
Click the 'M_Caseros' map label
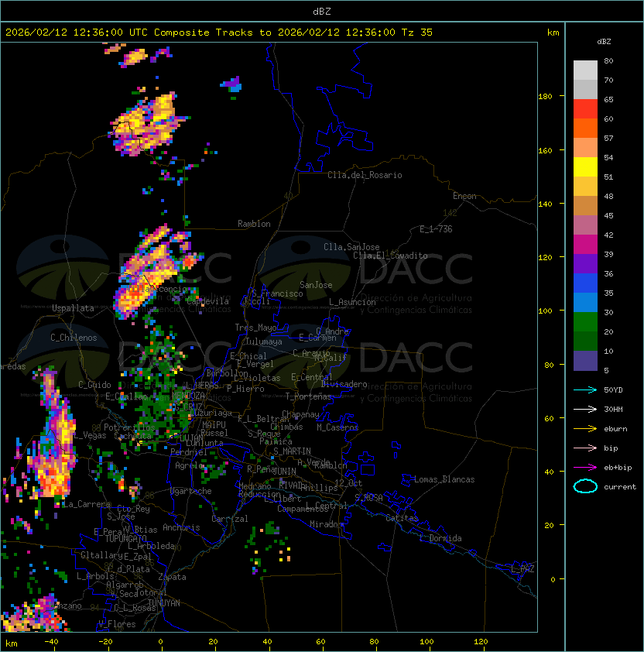pos(337,427)
